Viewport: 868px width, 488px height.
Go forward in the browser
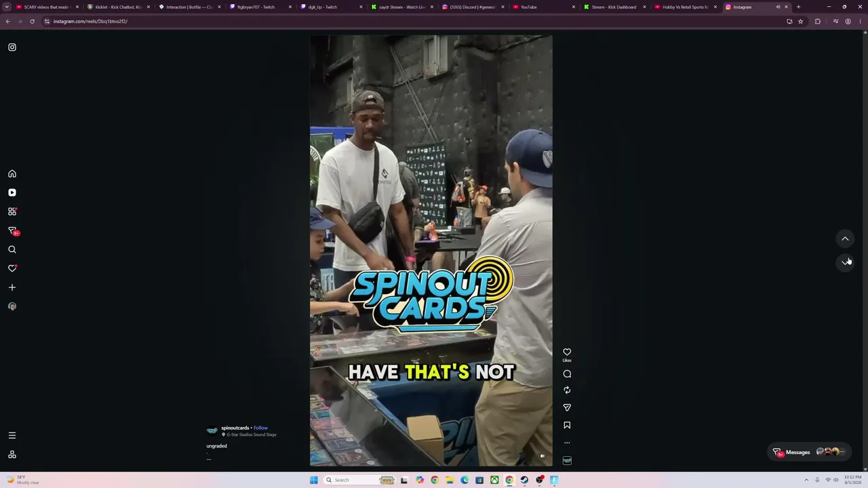[x=20, y=21]
